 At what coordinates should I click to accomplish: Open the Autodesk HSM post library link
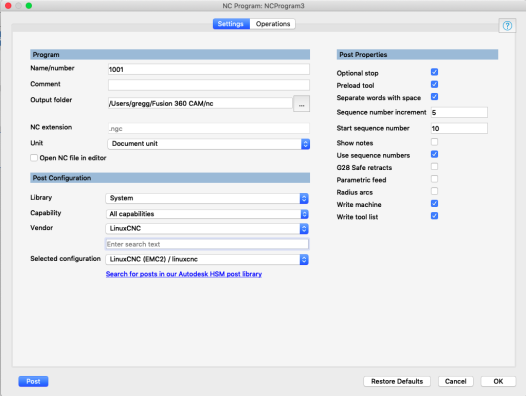click(184, 274)
